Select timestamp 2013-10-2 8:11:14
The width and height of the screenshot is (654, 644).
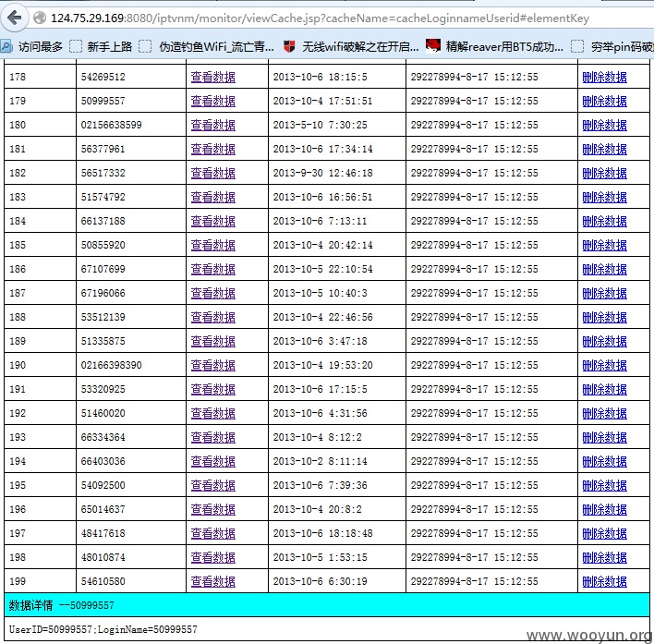(320, 461)
